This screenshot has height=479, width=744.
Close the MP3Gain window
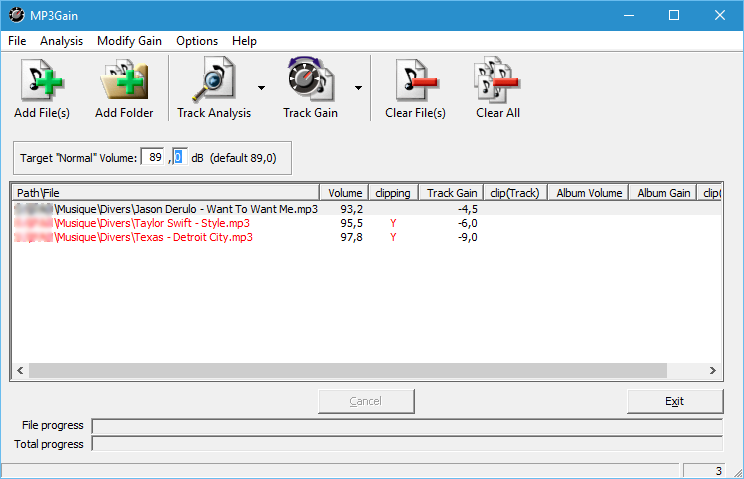(720, 15)
